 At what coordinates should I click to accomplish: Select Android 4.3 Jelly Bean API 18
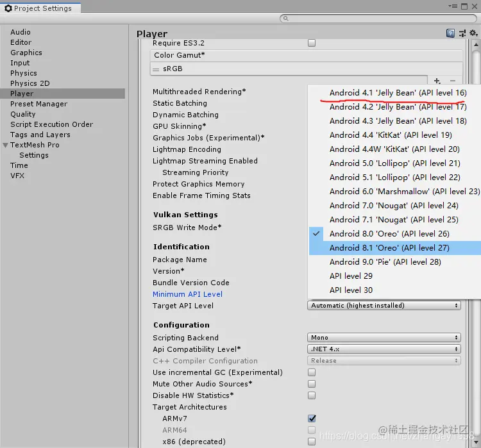tap(395, 121)
